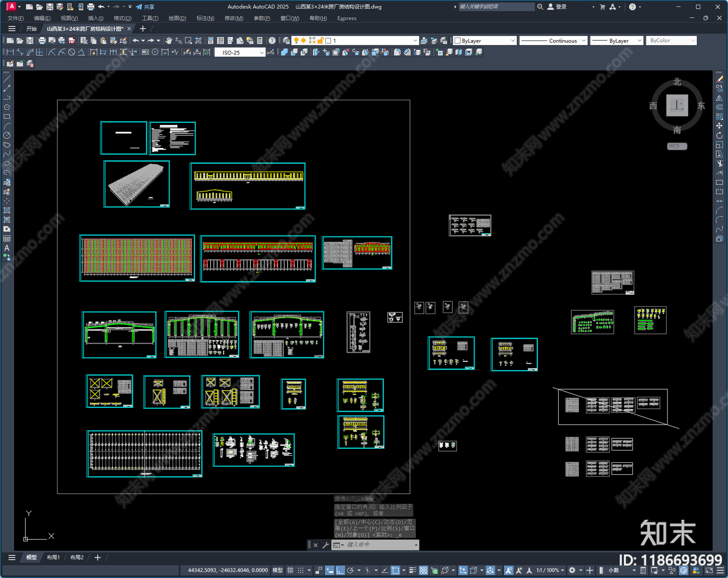Select the Multiline Text (A) tool
728x578 pixels.
(6, 248)
